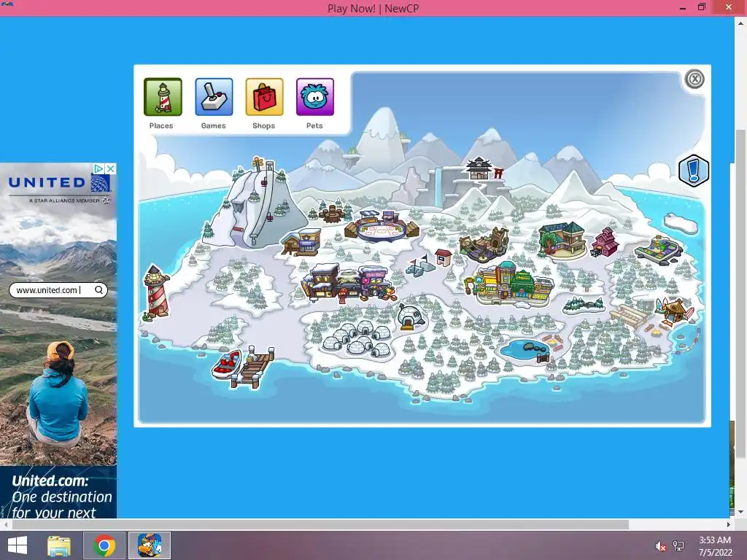Click the scroll right arrow
This screenshot has height=560, width=747.
click(729, 525)
